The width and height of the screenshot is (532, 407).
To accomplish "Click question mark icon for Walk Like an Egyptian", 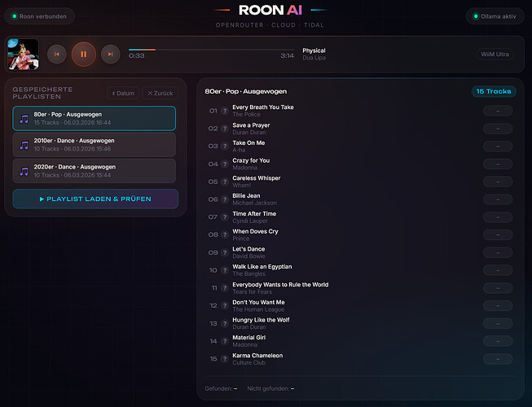I will 225,270.
